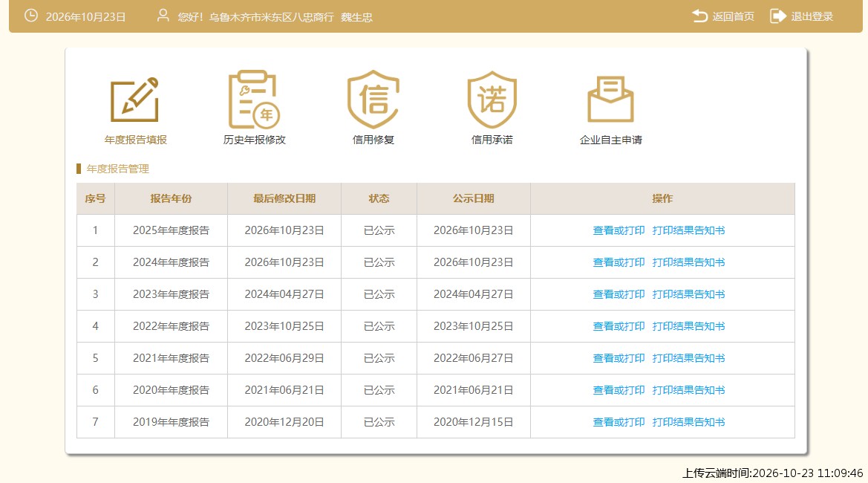
Task: Click 打印结果告知书 for 2024年年度报告
Action: point(688,262)
